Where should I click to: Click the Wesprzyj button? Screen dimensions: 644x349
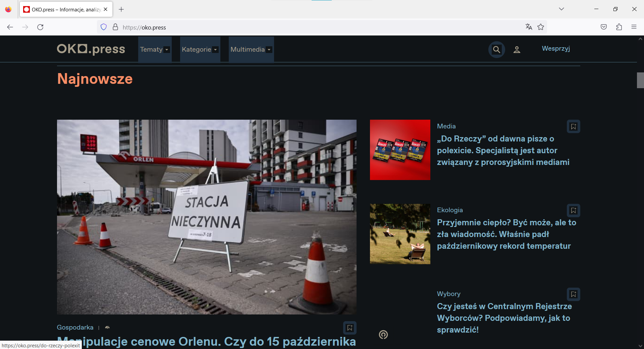[x=556, y=49]
